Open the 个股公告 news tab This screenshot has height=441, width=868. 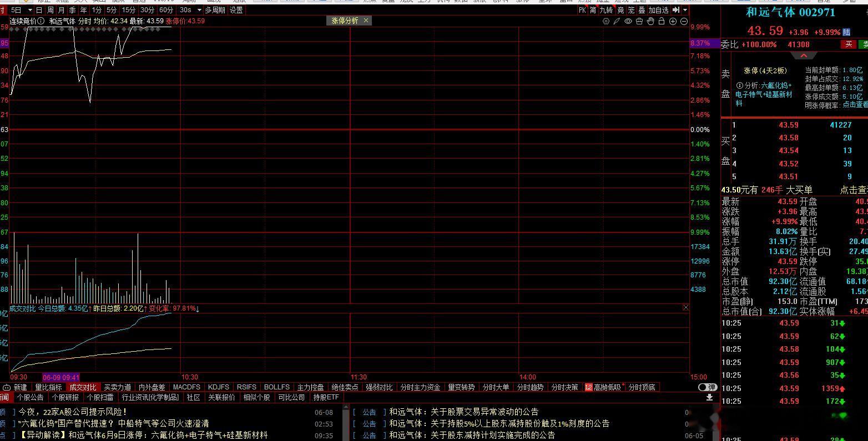pyautogui.click(x=31, y=397)
